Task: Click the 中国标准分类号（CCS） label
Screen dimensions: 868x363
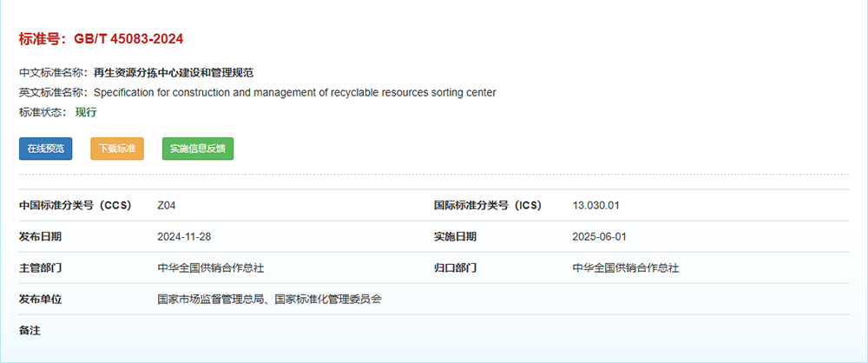Action: [x=75, y=206]
